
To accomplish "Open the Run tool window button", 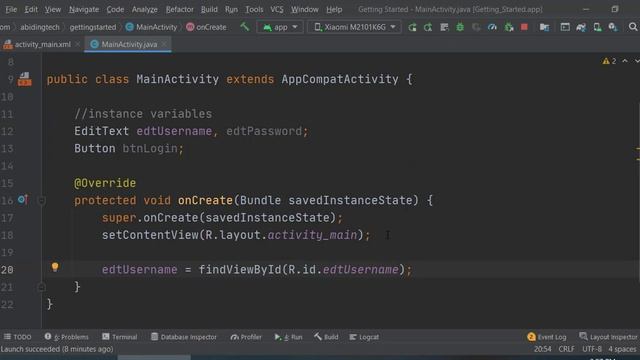I will point(288,337).
